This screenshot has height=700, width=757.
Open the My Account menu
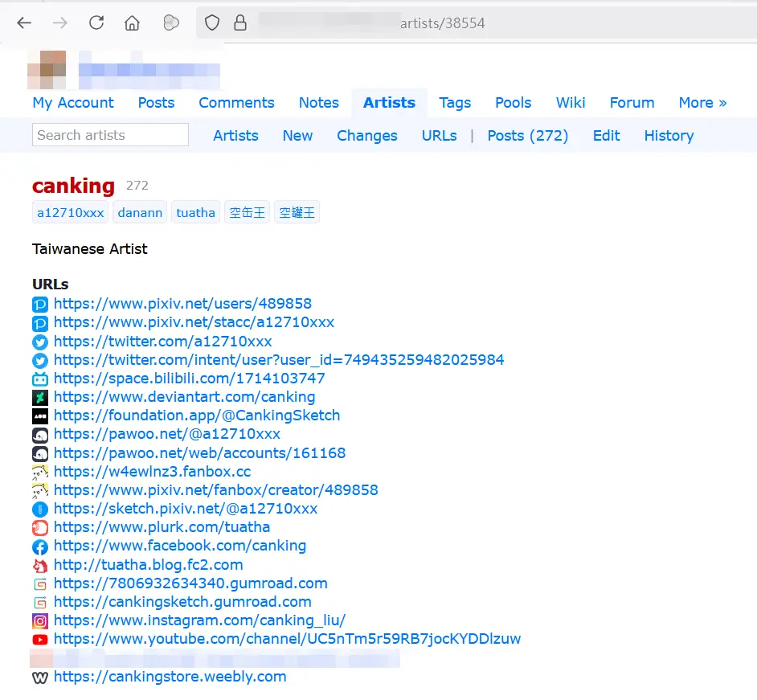pos(73,103)
